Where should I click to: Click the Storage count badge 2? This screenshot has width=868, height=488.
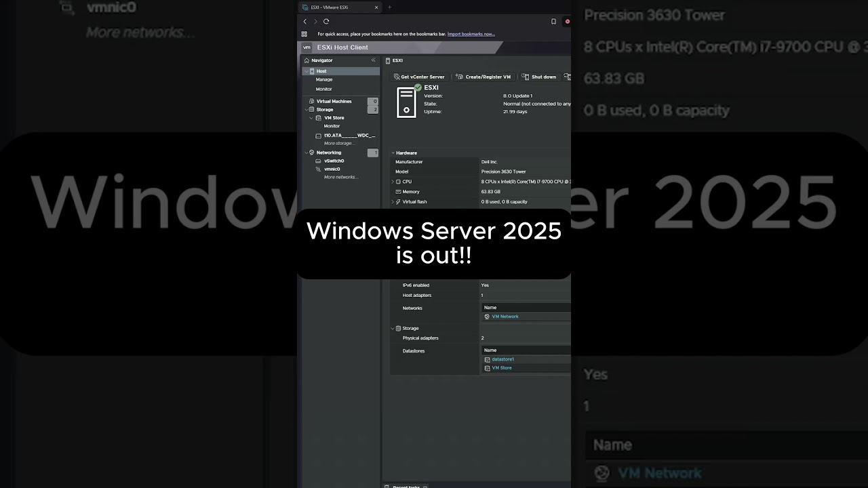[373, 109]
